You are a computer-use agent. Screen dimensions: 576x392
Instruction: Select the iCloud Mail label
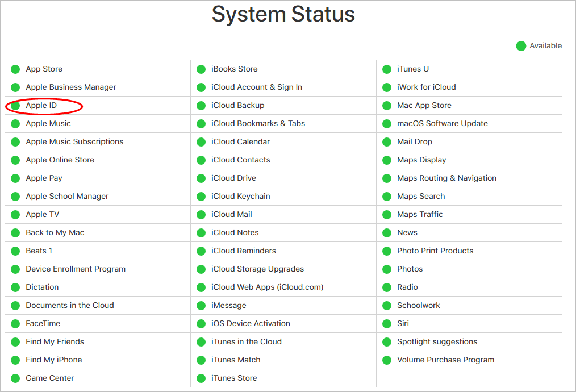(231, 214)
